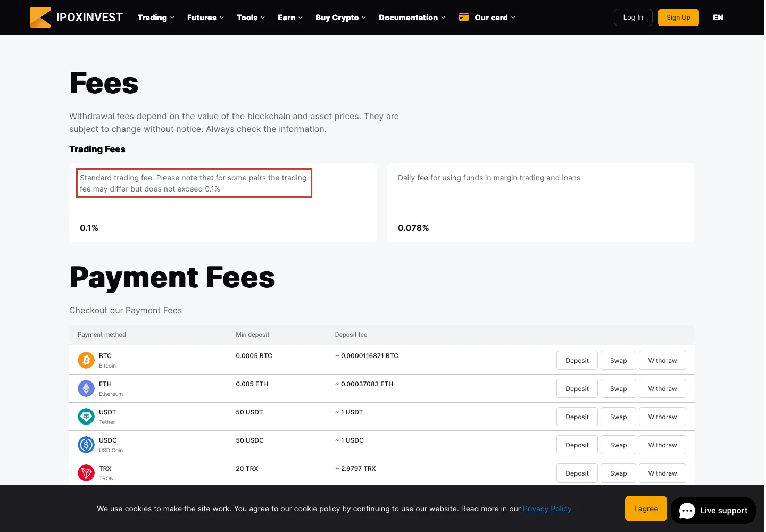Click the Min deposit column header
Viewport: 766px width, 532px height.
(252, 335)
